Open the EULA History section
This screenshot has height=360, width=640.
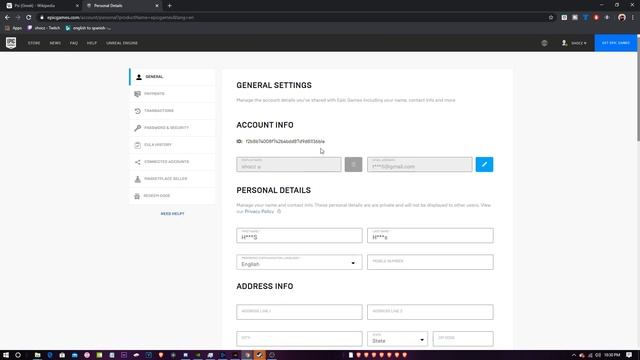tap(172, 145)
